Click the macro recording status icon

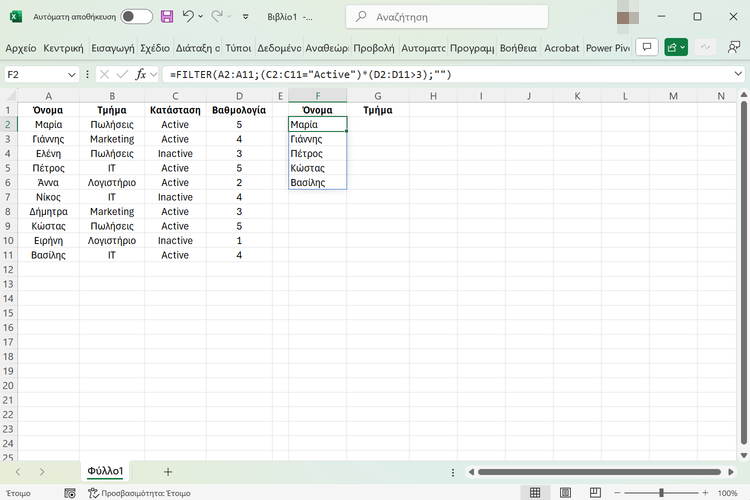(70, 493)
